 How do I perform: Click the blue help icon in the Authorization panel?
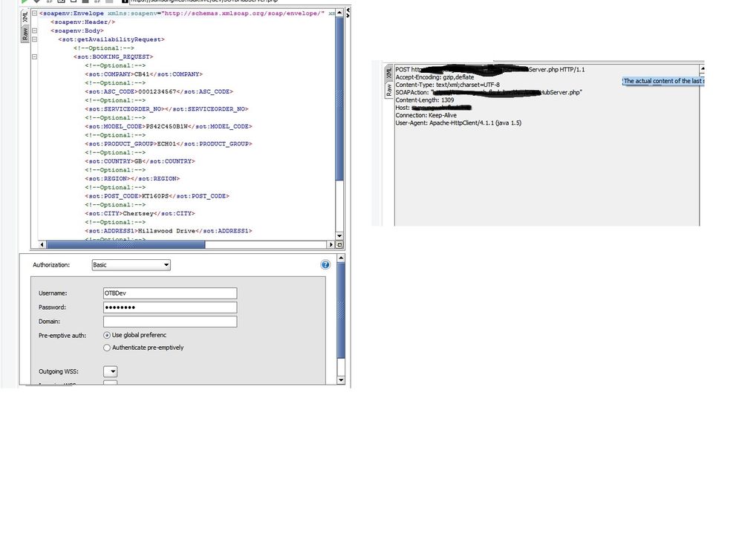(325, 264)
